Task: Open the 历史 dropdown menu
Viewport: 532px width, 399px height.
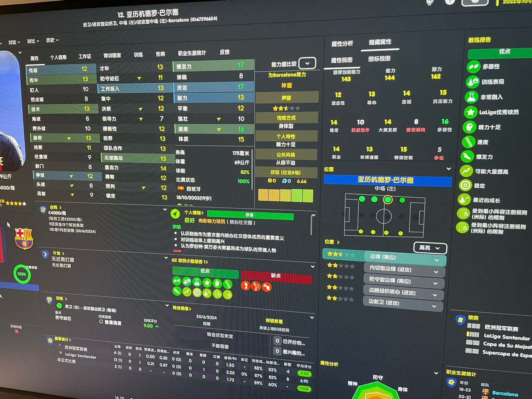Action: tap(52, 40)
